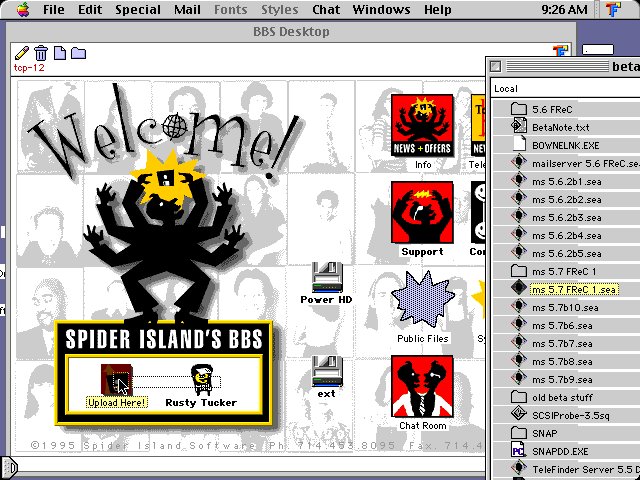
Task: Select ms 5.6.2b5.sea file
Action: (566, 253)
